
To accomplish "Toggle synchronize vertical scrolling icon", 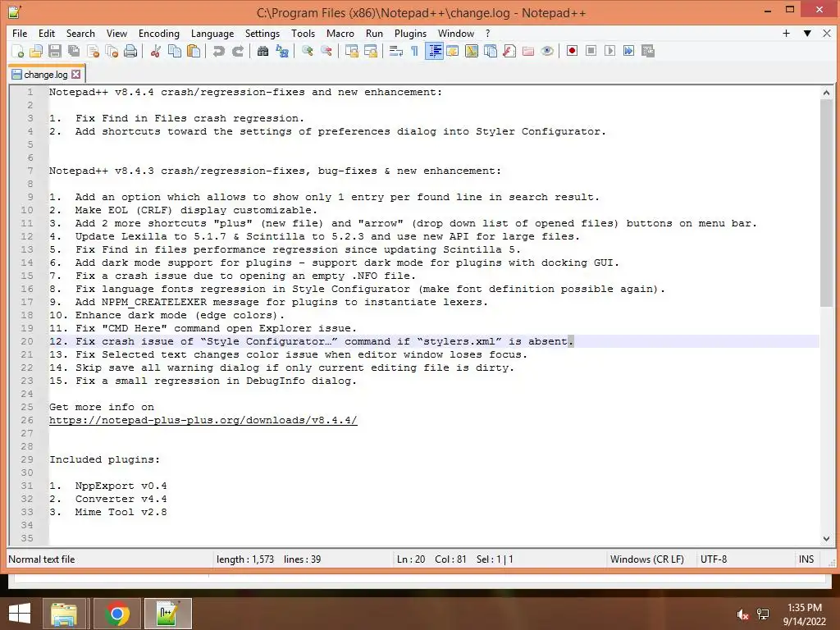I will [351, 51].
